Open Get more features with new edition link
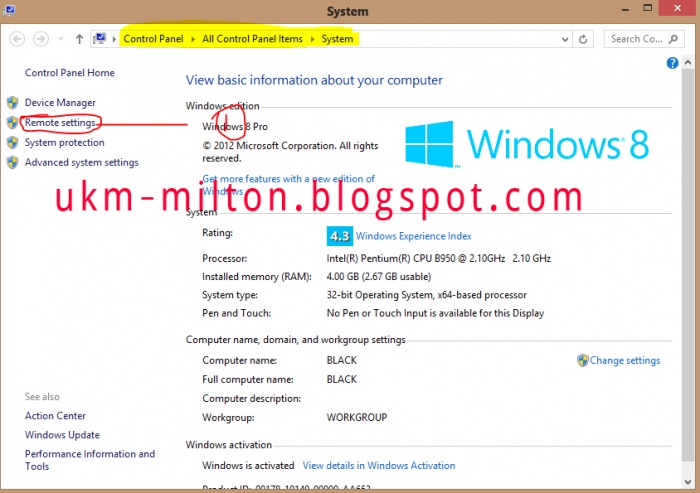Image resolution: width=700 pixels, height=493 pixels. (288, 185)
